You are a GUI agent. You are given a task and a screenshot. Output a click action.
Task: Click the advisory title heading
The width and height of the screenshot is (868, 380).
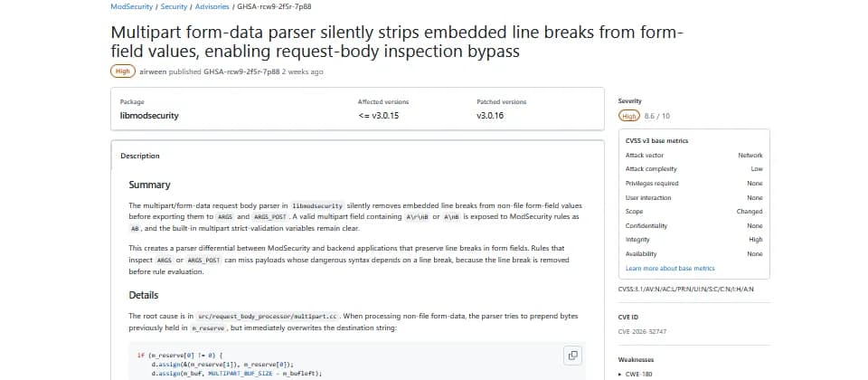pos(398,43)
